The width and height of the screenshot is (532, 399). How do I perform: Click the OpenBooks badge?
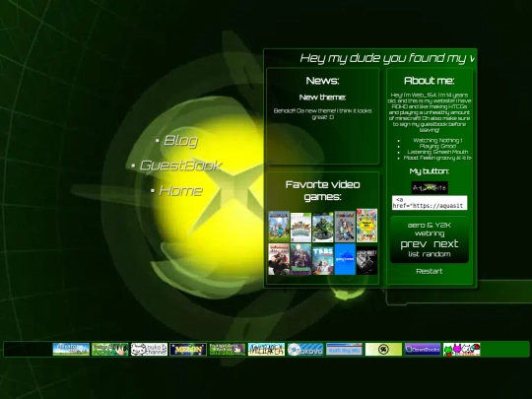pos(423,349)
